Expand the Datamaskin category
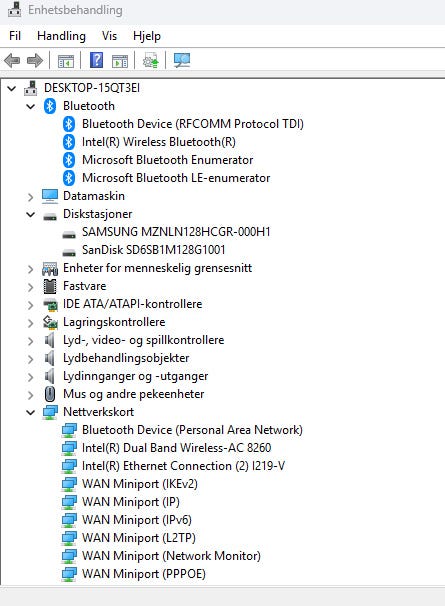This screenshot has height=606, width=445. click(x=31, y=197)
